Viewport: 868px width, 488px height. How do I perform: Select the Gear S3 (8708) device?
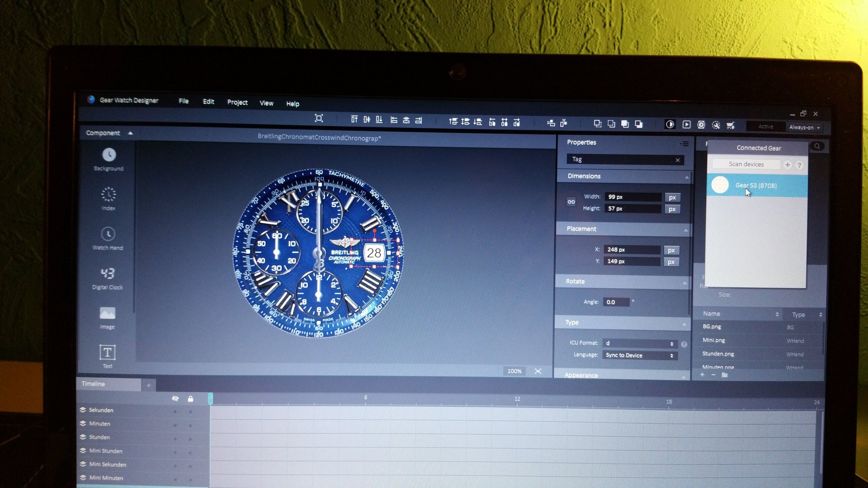[757, 185]
